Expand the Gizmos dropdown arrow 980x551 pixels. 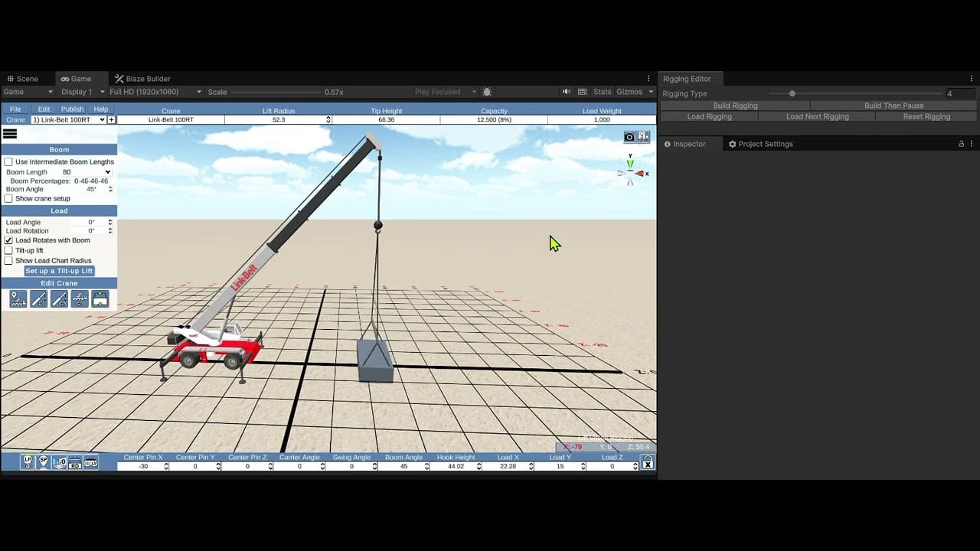651,92
